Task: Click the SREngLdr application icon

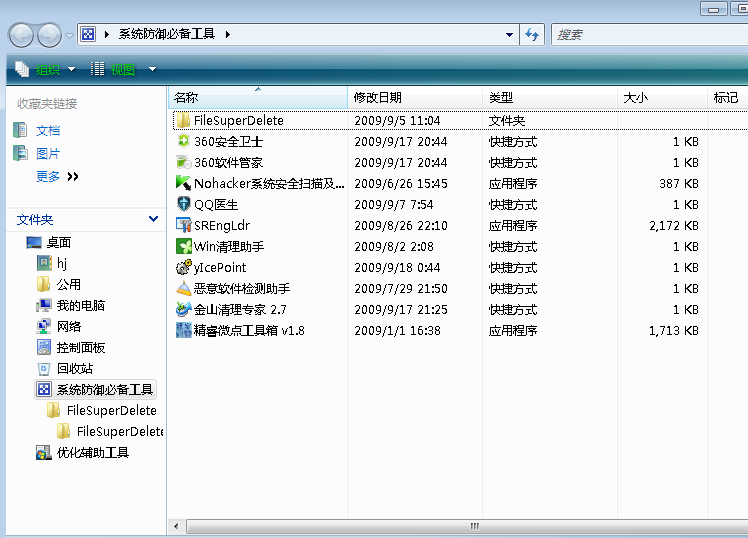Action: point(183,226)
